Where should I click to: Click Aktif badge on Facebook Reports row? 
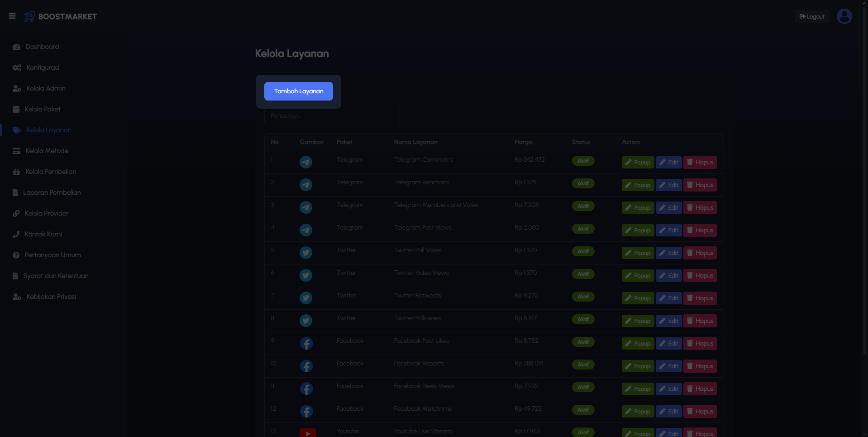point(583,365)
